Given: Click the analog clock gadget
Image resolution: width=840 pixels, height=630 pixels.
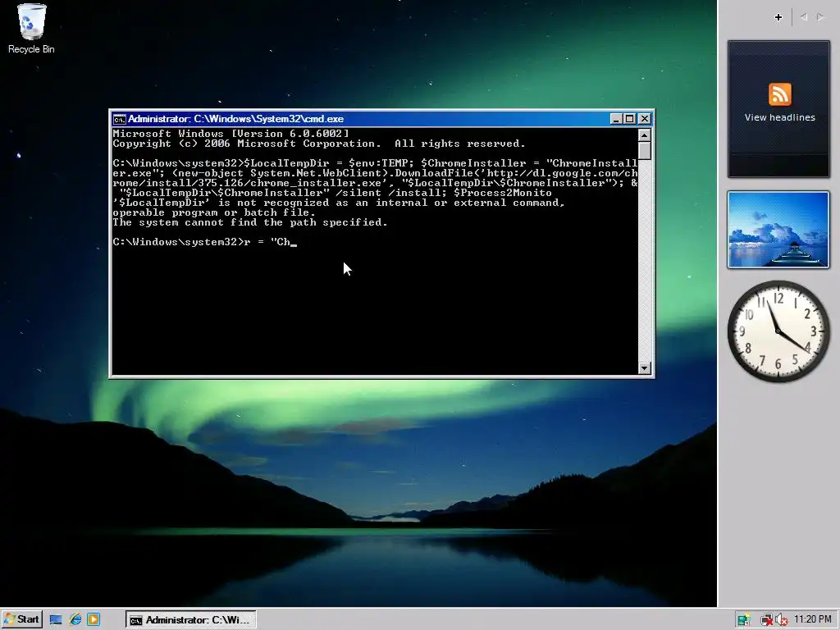Looking at the screenshot, I should [778, 331].
